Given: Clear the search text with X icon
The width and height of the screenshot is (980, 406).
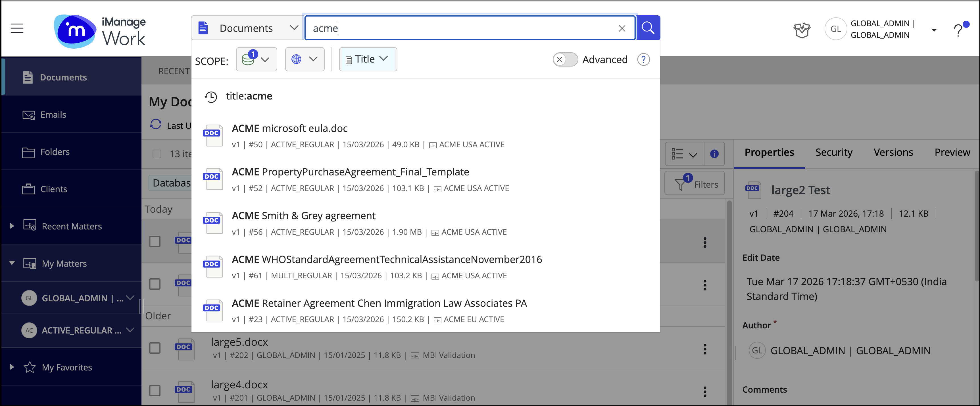Looking at the screenshot, I should click(x=622, y=28).
